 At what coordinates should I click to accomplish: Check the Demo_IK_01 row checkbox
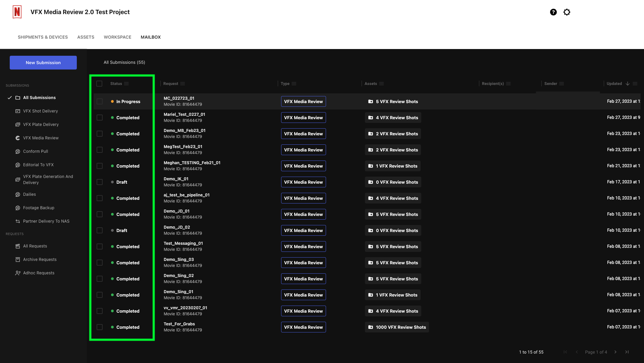click(x=100, y=182)
